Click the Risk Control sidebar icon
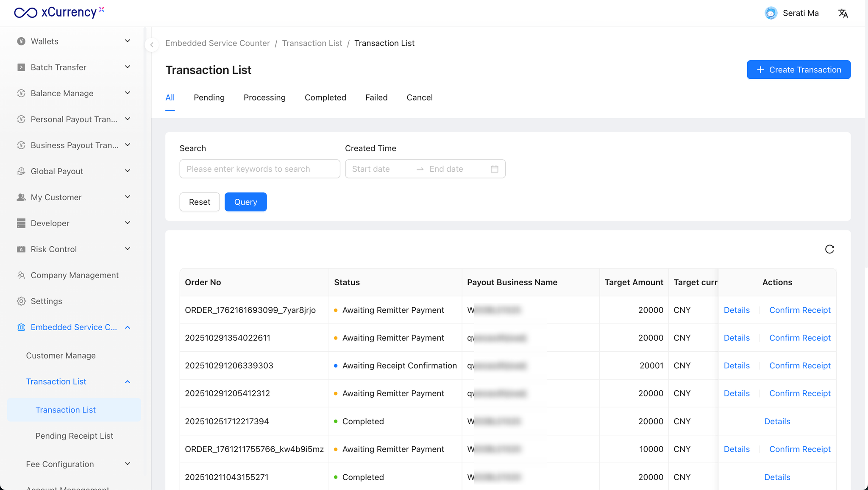 coord(21,249)
